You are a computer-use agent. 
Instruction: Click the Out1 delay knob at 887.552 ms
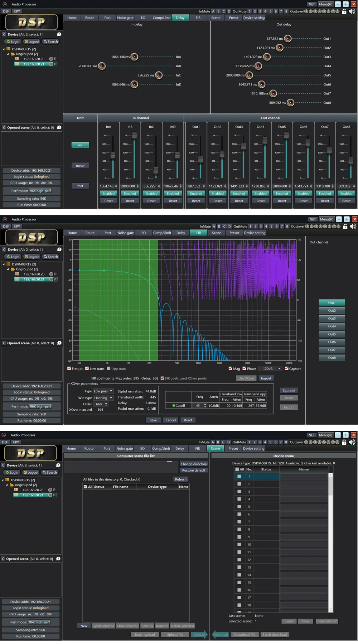click(x=287, y=39)
